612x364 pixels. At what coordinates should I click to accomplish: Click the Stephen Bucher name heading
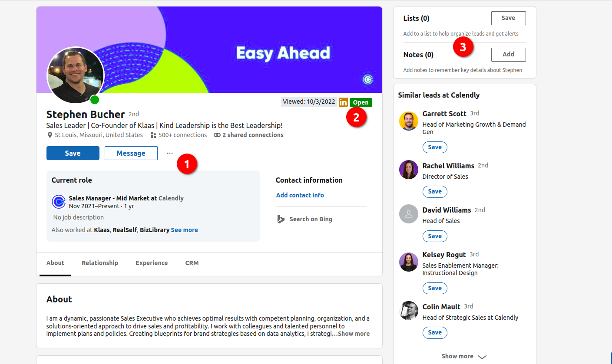coord(86,115)
